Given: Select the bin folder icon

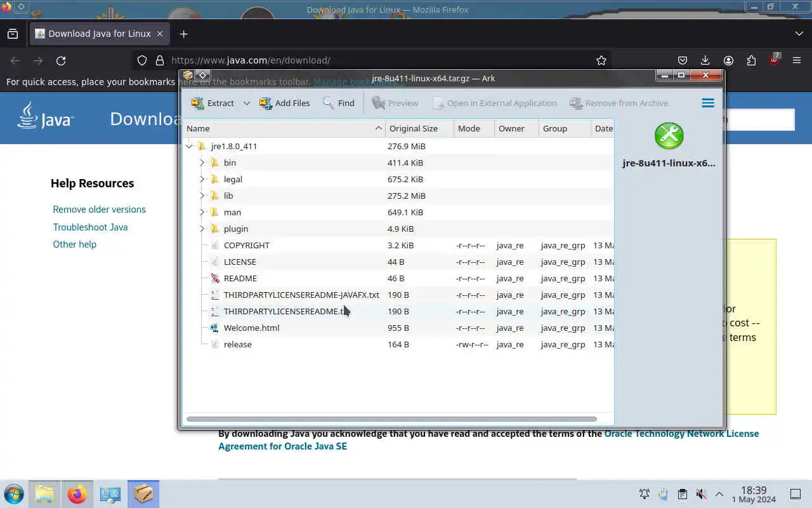Looking at the screenshot, I should [x=214, y=163].
